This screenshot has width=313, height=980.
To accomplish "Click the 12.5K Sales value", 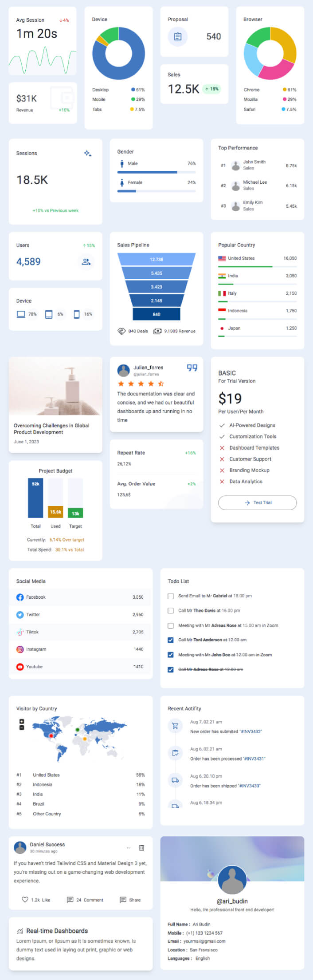I will (184, 89).
